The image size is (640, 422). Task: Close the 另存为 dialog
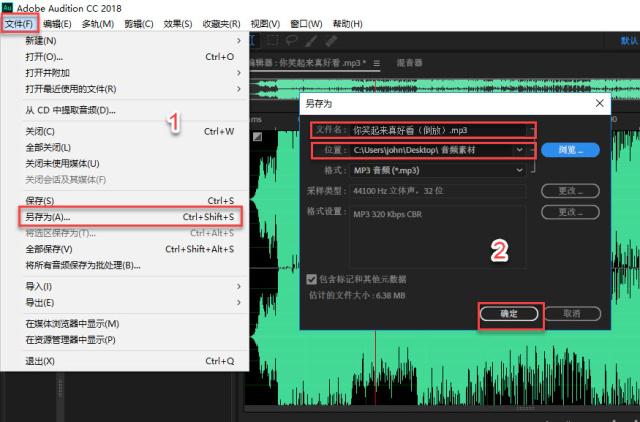[x=599, y=103]
